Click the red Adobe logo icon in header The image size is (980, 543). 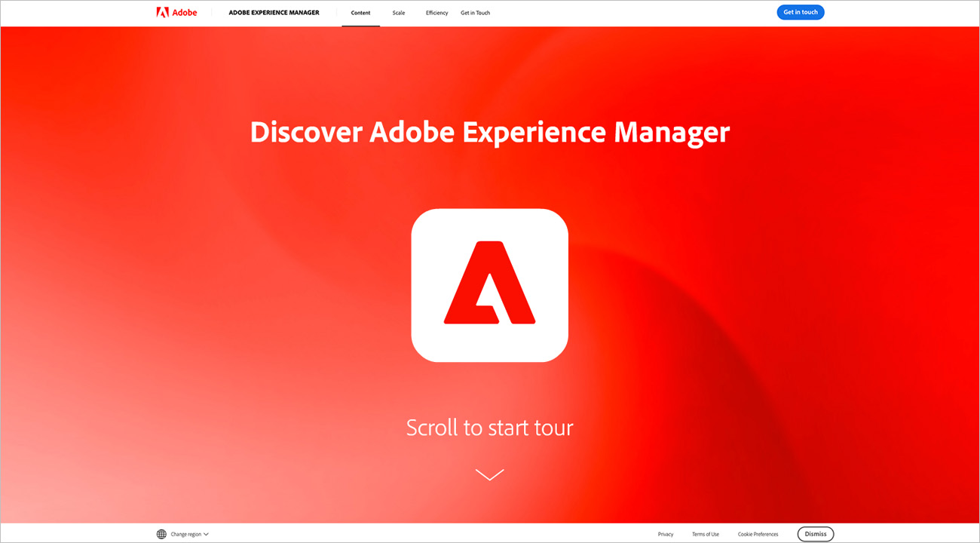162,12
